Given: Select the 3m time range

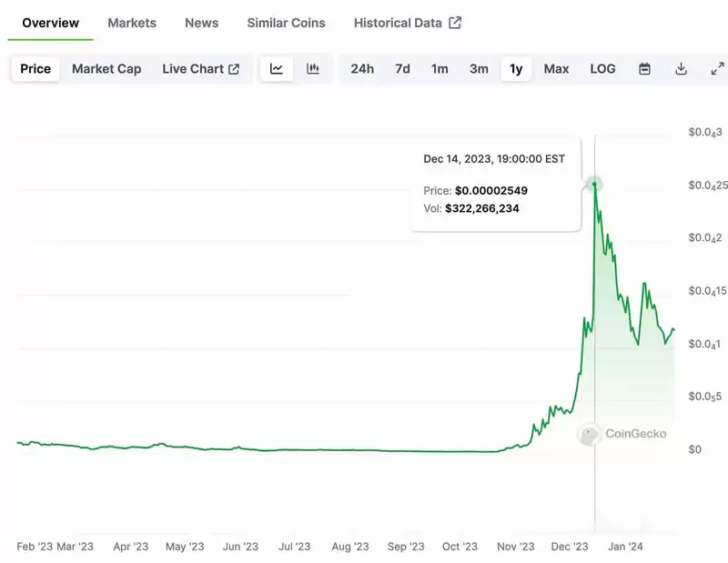Looking at the screenshot, I should [479, 69].
